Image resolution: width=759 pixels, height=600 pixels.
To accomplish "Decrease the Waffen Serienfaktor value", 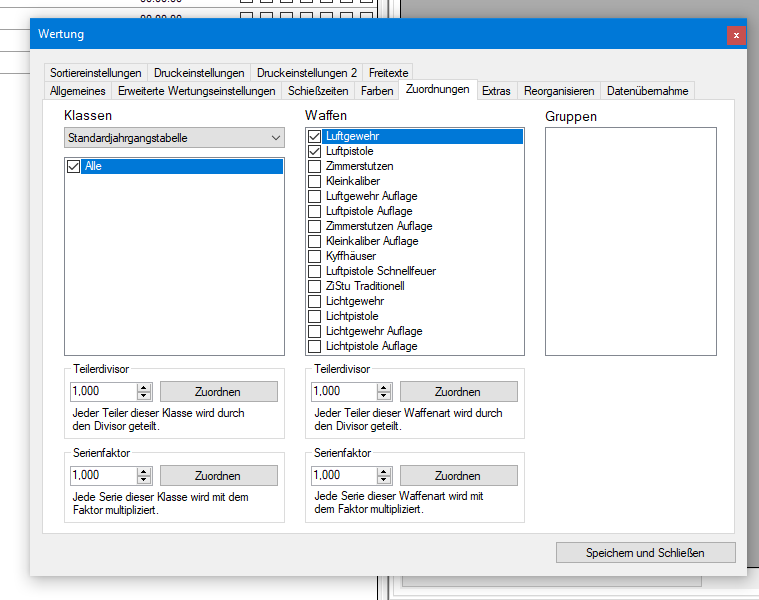I will pos(385,480).
